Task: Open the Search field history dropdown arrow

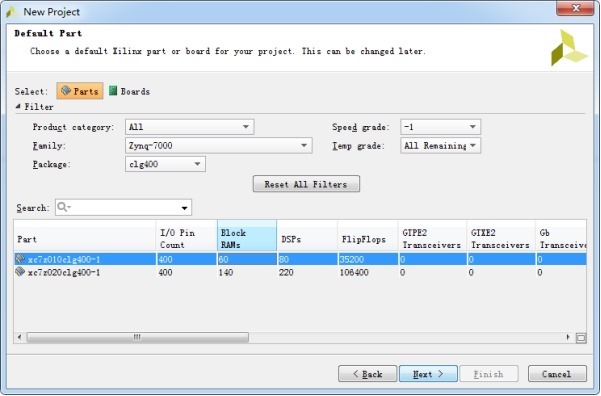Action: 184,208
